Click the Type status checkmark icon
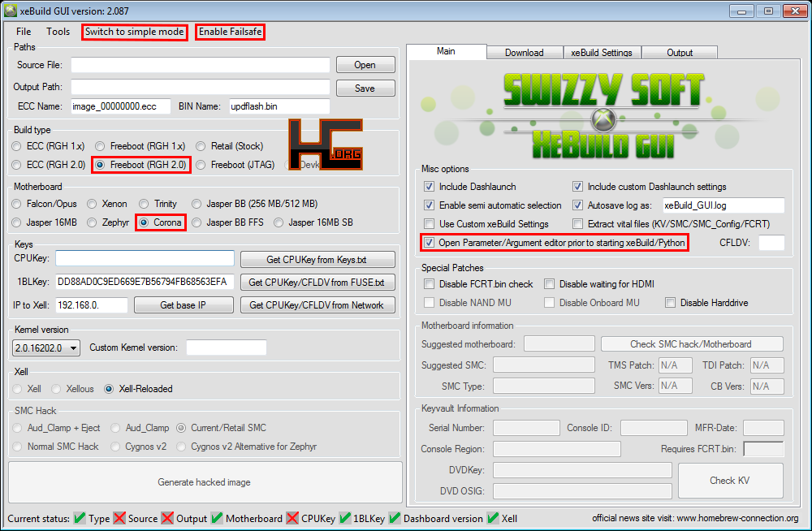This screenshot has width=812, height=531. pos(80,518)
